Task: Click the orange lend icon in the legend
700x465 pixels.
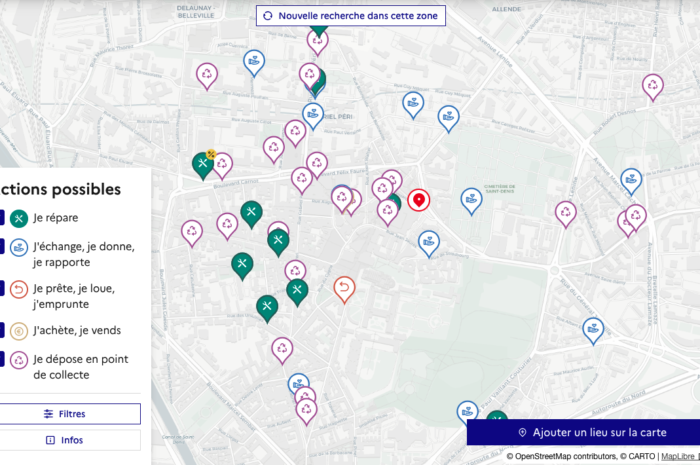Action: click(x=19, y=288)
